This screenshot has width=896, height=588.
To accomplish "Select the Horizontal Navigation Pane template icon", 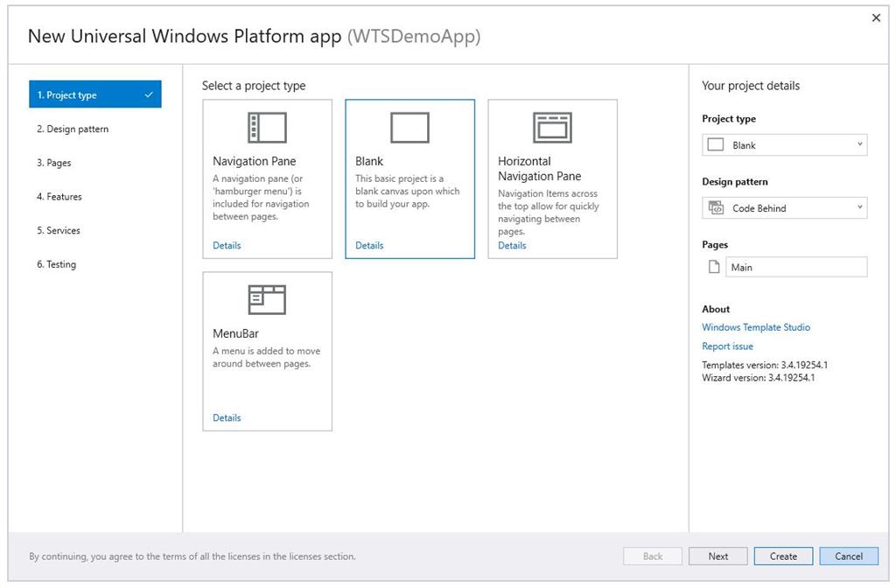I will (551, 127).
